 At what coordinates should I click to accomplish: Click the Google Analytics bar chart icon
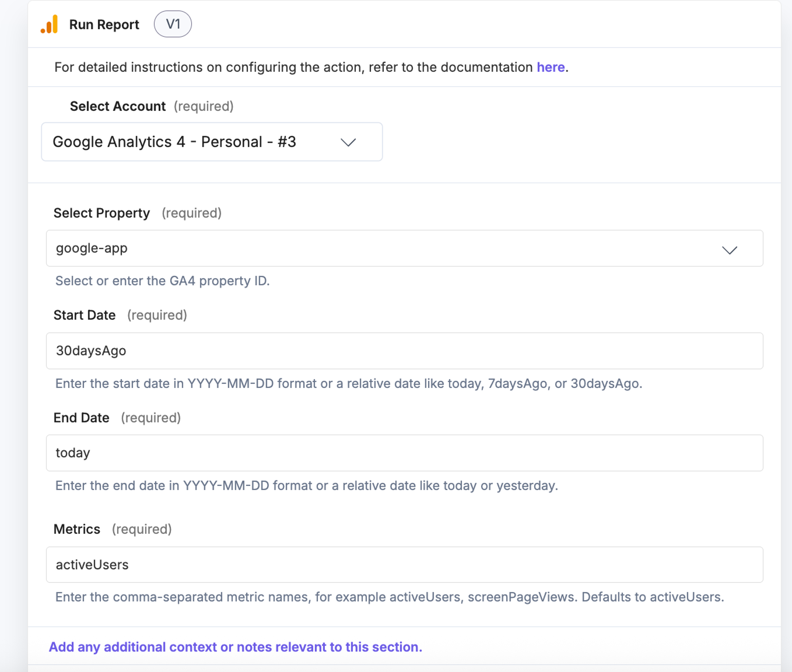pos(49,24)
